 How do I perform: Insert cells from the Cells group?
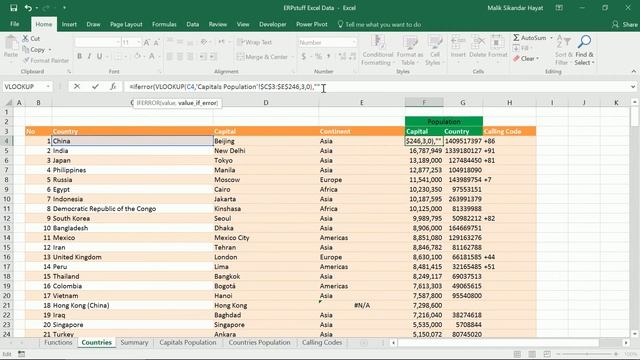(458, 47)
